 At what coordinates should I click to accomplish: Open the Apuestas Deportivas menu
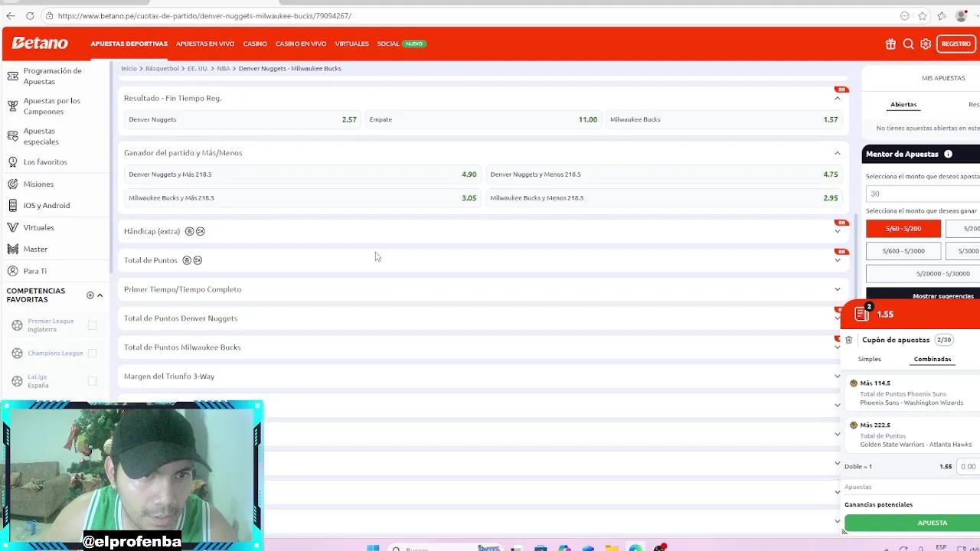(129, 44)
